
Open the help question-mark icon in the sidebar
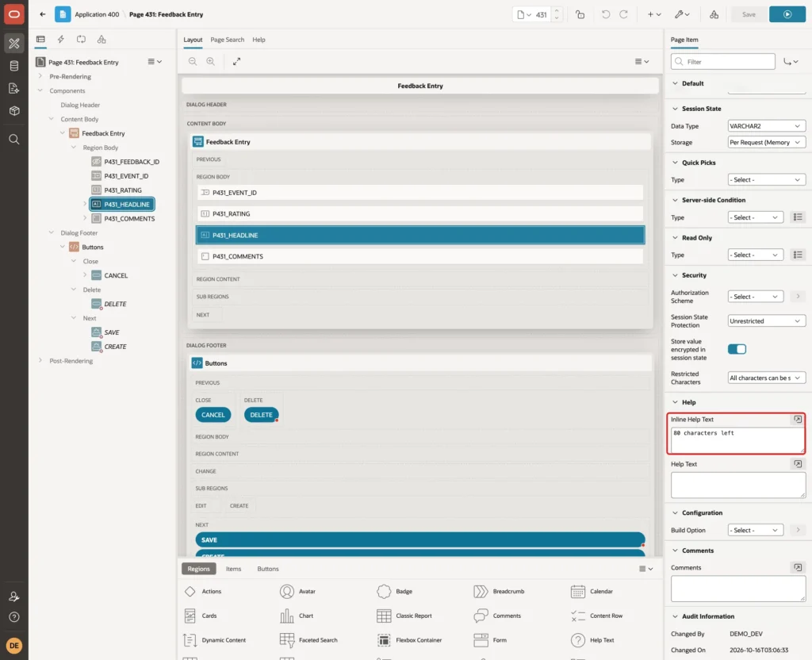[x=14, y=617]
